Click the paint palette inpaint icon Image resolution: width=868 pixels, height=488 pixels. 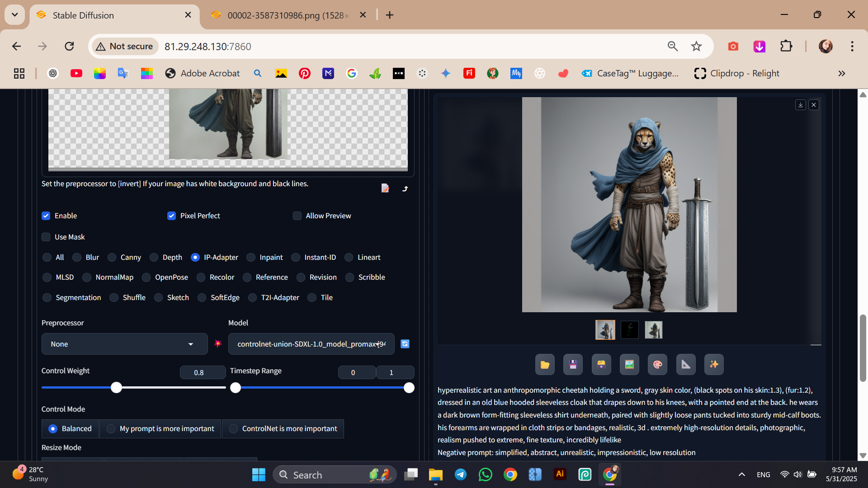click(x=657, y=365)
